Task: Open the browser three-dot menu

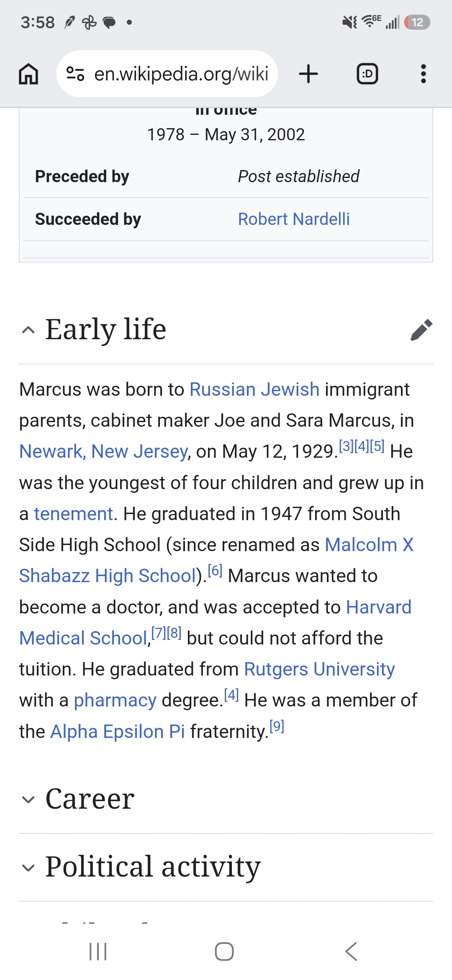Action: point(424,74)
